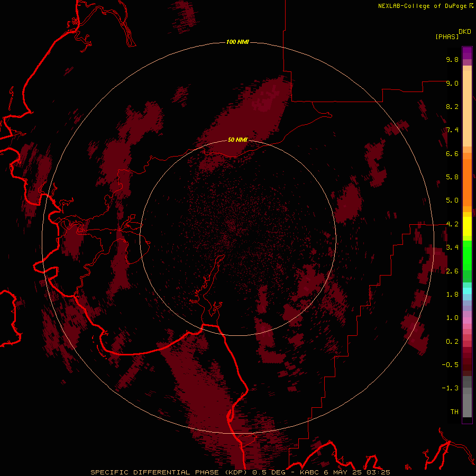The height and width of the screenshot is (476, 476).
Task: Click the pink segment of the color bar
Action: (x=467, y=321)
